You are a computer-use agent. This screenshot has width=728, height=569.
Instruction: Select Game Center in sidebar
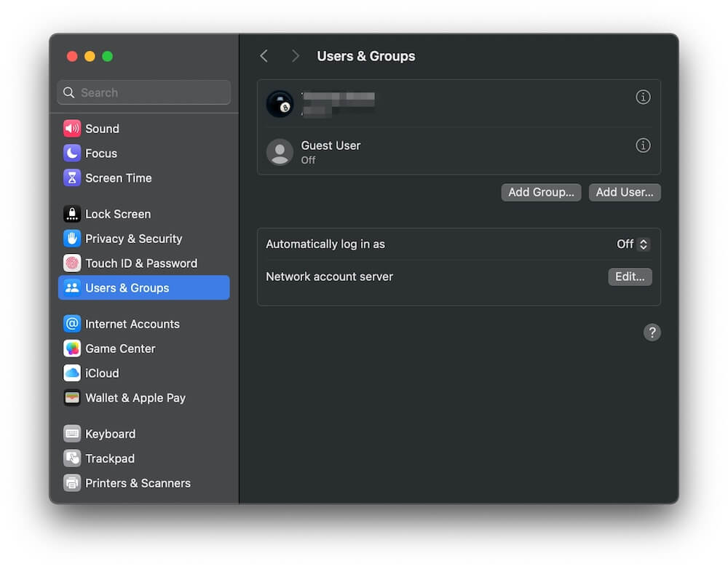tap(143, 348)
